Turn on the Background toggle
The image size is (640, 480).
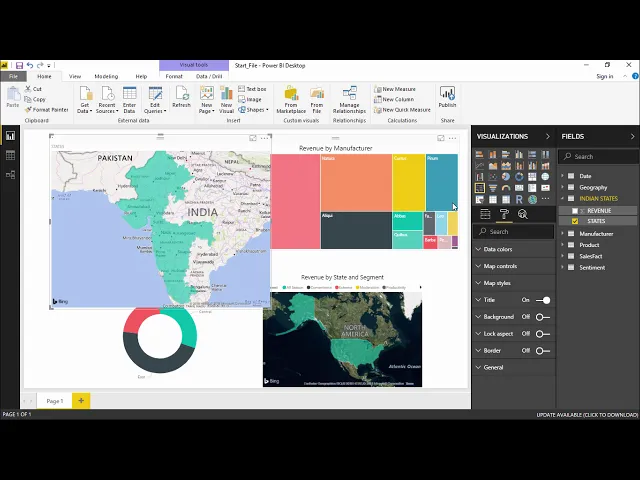coord(543,317)
